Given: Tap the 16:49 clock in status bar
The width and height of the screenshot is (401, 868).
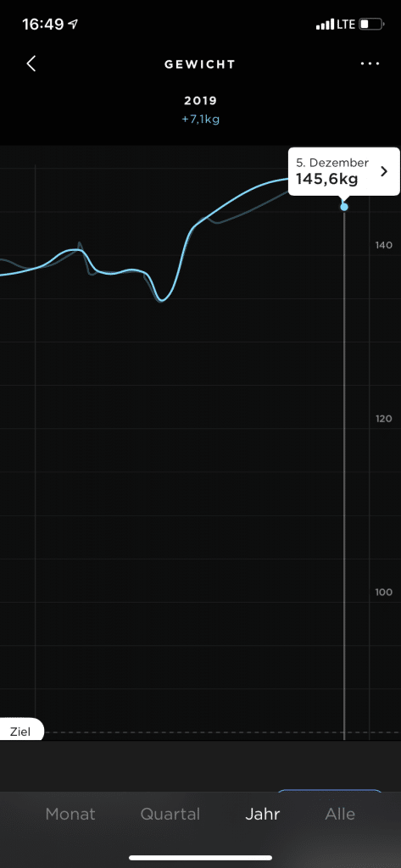Looking at the screenshot, I should pyautogui.click(x=42, y=25).
